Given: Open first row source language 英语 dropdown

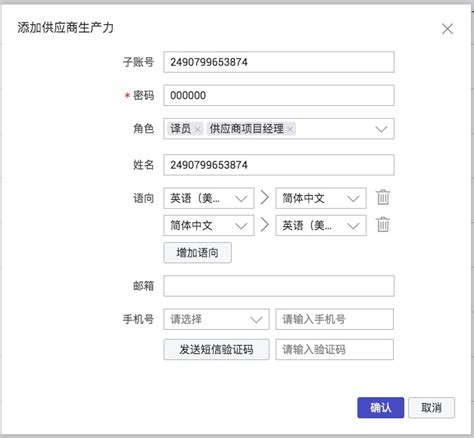Looking at the screenshot, I should click(x=209, y=198).
